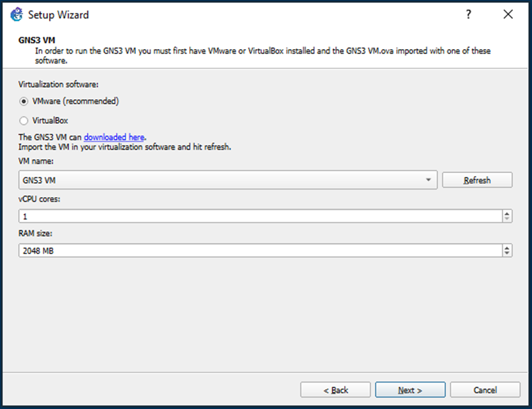Decrease vCPU cores with down arrow
Viewport: 532px width, 409px height.
coord(507,219)
